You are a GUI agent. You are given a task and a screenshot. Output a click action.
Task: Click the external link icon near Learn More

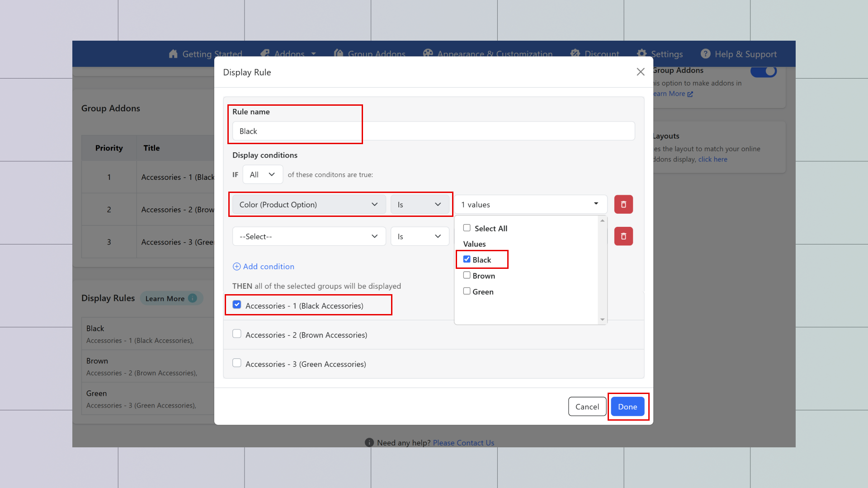click(690, 94)
